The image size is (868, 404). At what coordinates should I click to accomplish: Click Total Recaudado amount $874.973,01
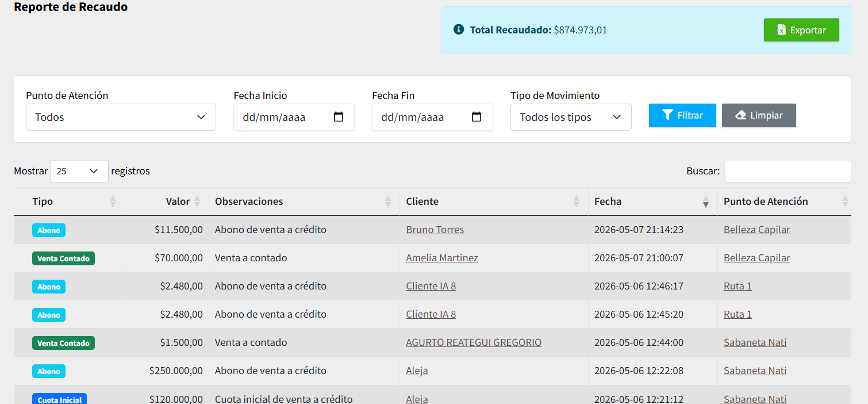[x=581, y=30]
